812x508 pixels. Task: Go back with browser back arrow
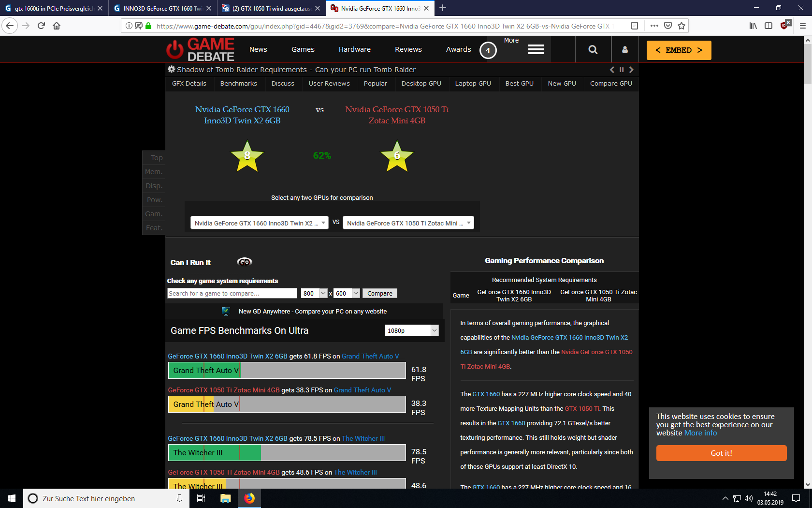[10, 26]
